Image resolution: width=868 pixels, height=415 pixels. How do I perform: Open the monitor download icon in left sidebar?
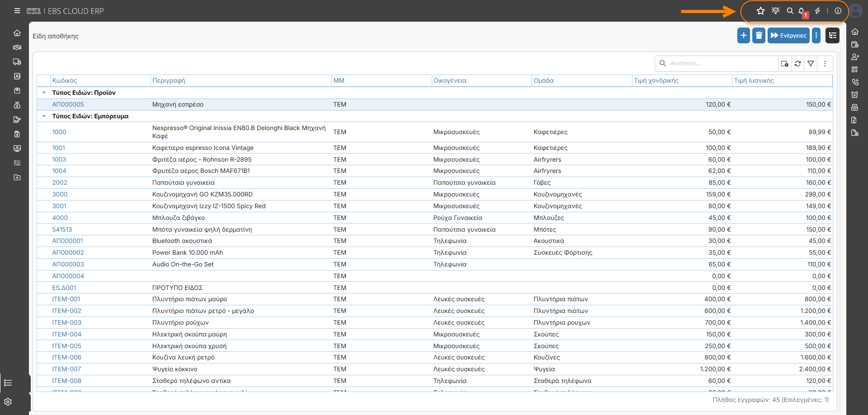[x=17, y=149]
